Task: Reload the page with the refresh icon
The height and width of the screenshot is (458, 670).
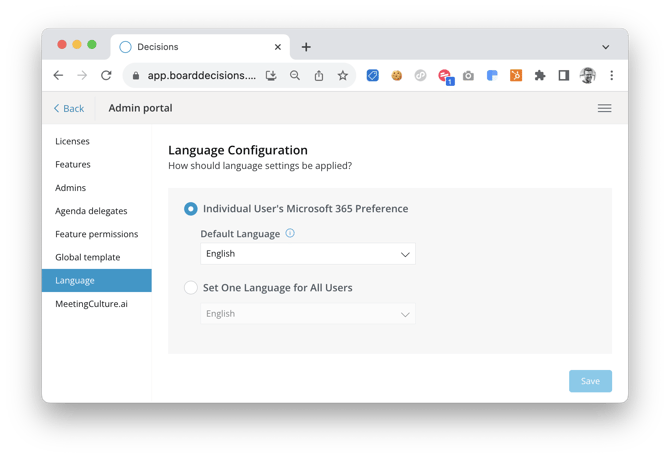Action: point(106,75)
